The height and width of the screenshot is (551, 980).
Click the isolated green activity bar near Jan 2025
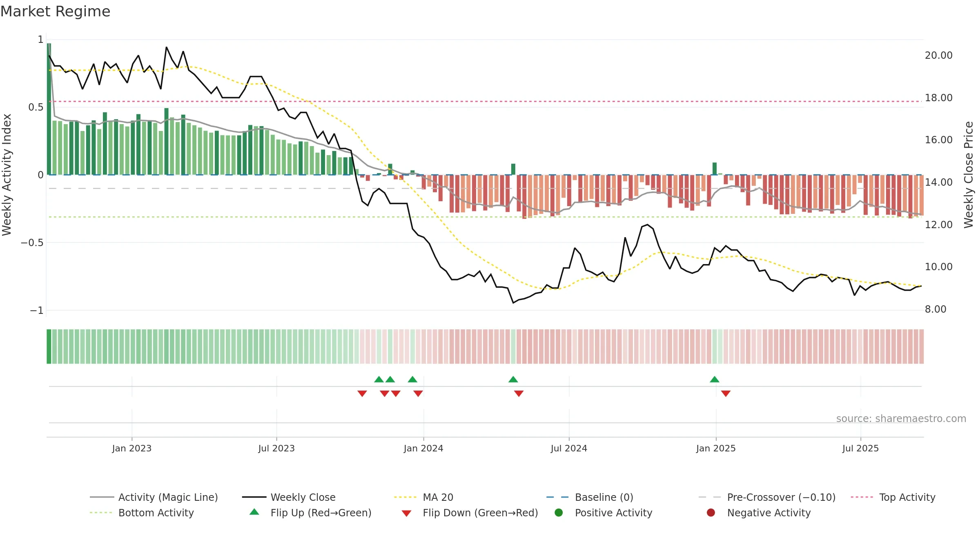point(715,169)
